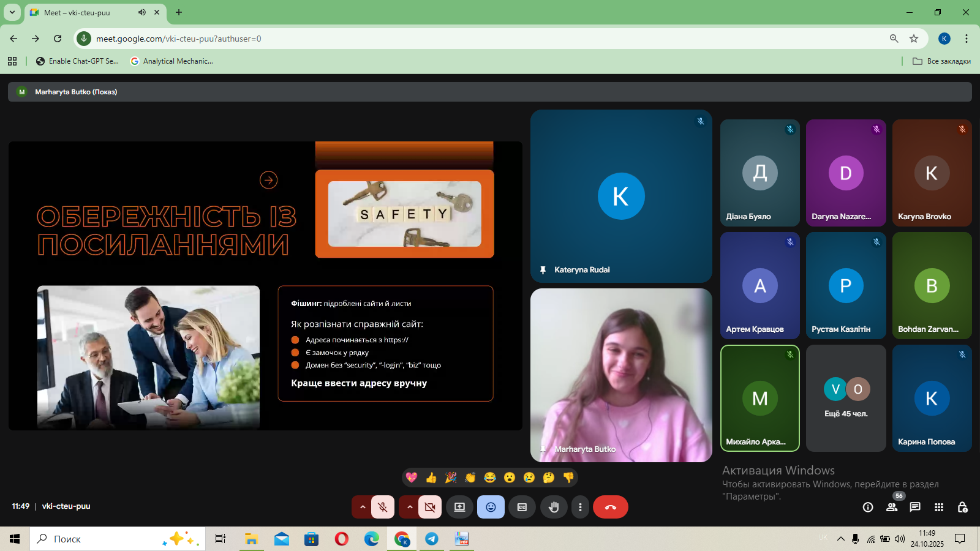The height and width of the screenshot is (551, 980).
Task: Open Telegram from the taskbar
Action: 432,539
